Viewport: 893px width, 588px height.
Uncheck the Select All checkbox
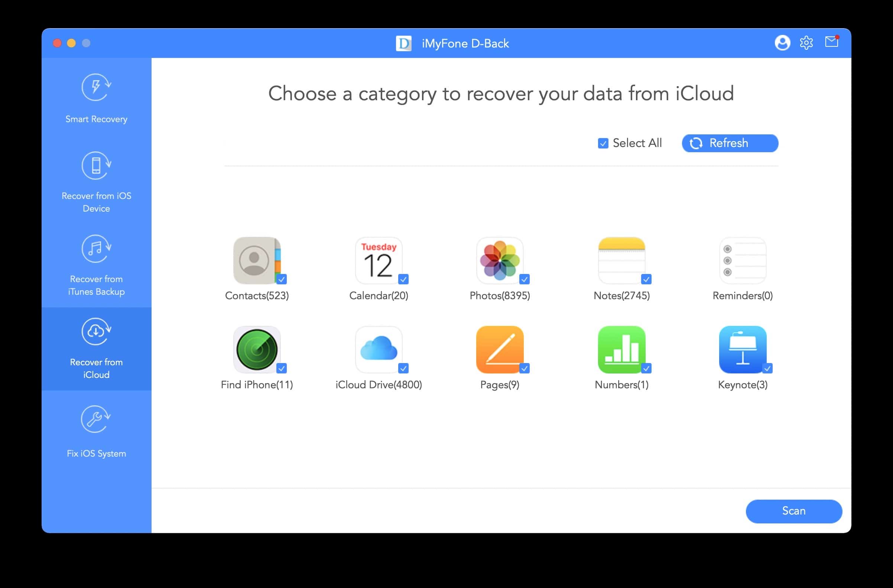(x=603, y=143)
